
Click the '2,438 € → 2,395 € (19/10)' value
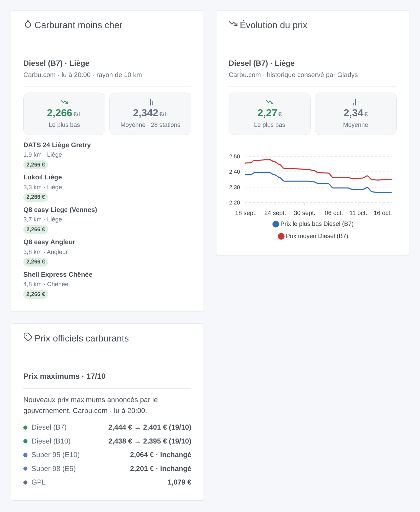coord(150,441)
